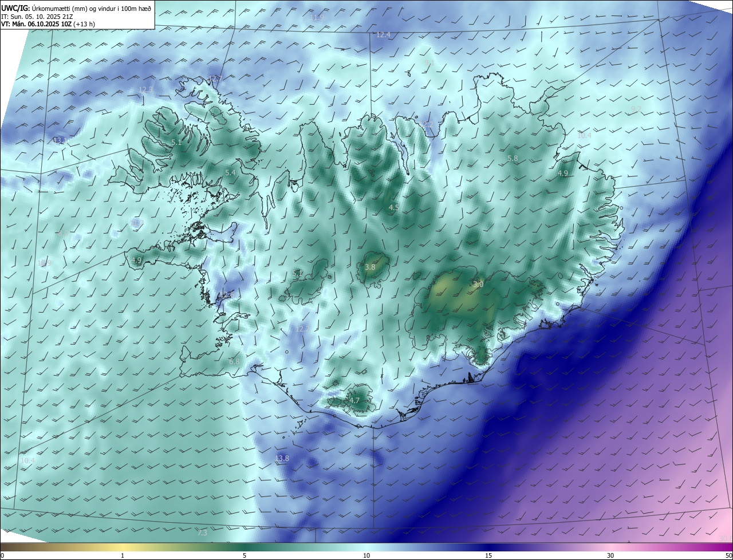
Task: Click the 4.7 value label
Action: (354, 401)
